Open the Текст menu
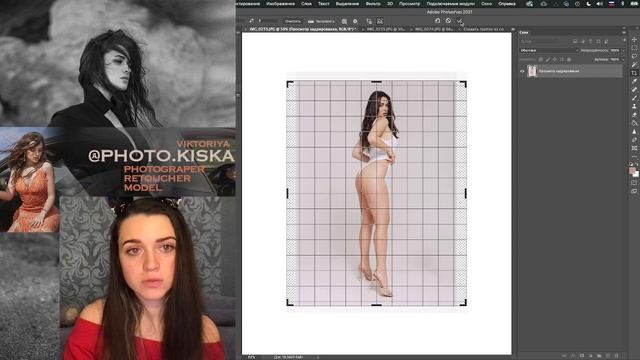 (324, 4)
